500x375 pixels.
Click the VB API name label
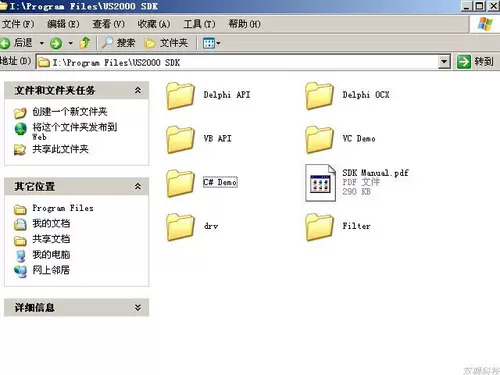[x=218, y=139]
